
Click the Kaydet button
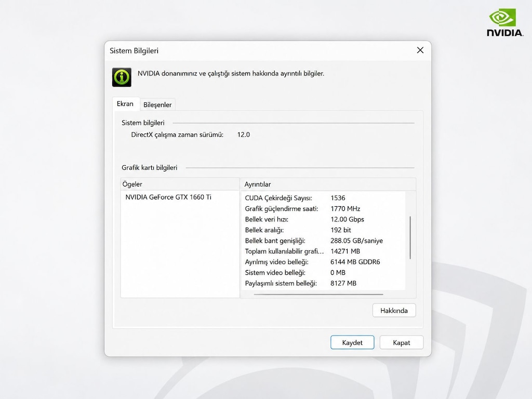point(352,342)
